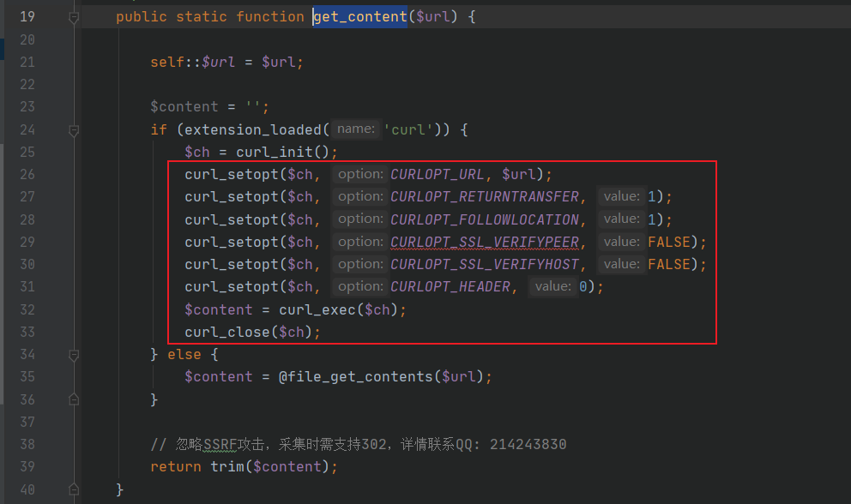Click the QQ number 214243830 in comment

(x=528, y=445)
